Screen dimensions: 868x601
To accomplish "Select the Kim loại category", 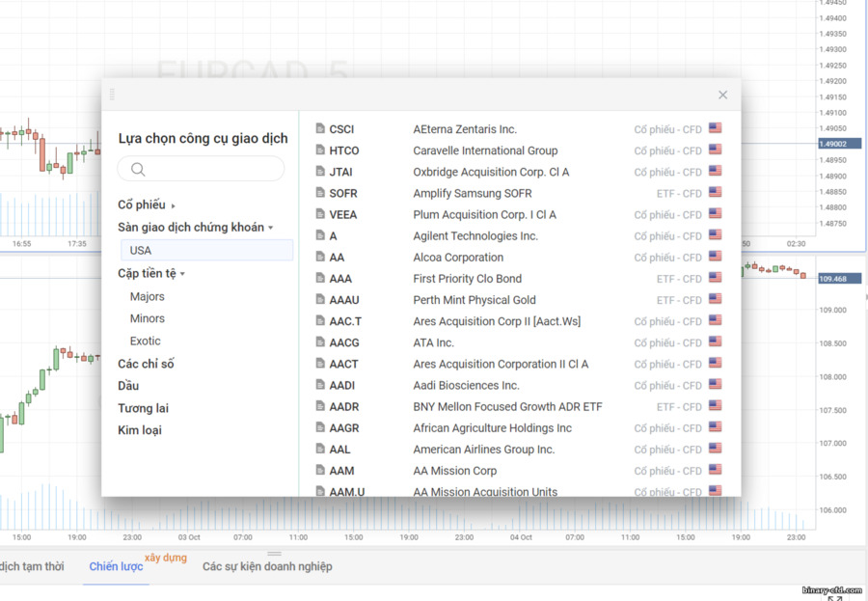I will 140,430.
